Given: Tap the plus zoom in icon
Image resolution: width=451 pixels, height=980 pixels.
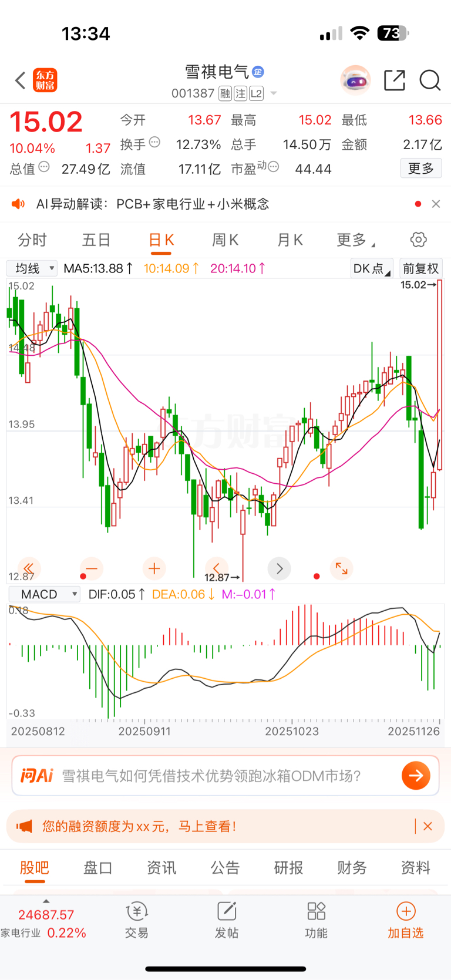Looking at the screenshot, I should [x=154, y=568].
